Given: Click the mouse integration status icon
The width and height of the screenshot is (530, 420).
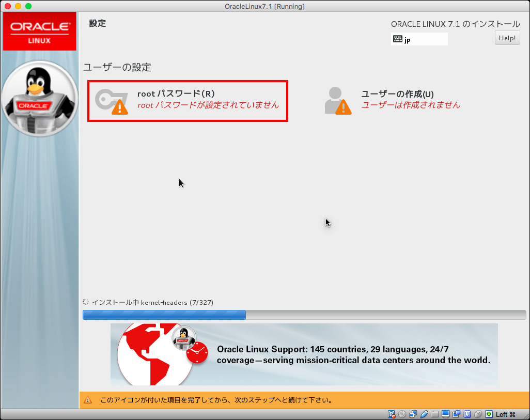Looking at the screenshot, I should click(x=478, y=414).
